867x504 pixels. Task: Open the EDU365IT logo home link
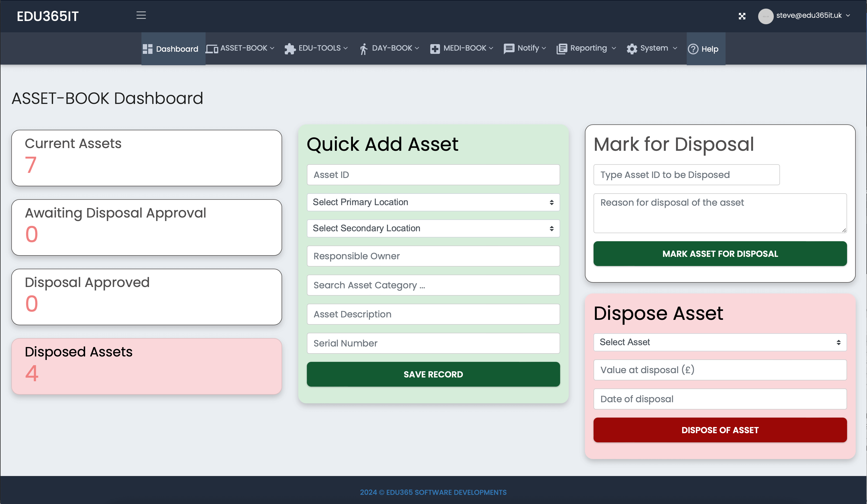click(x=48, y=16)
